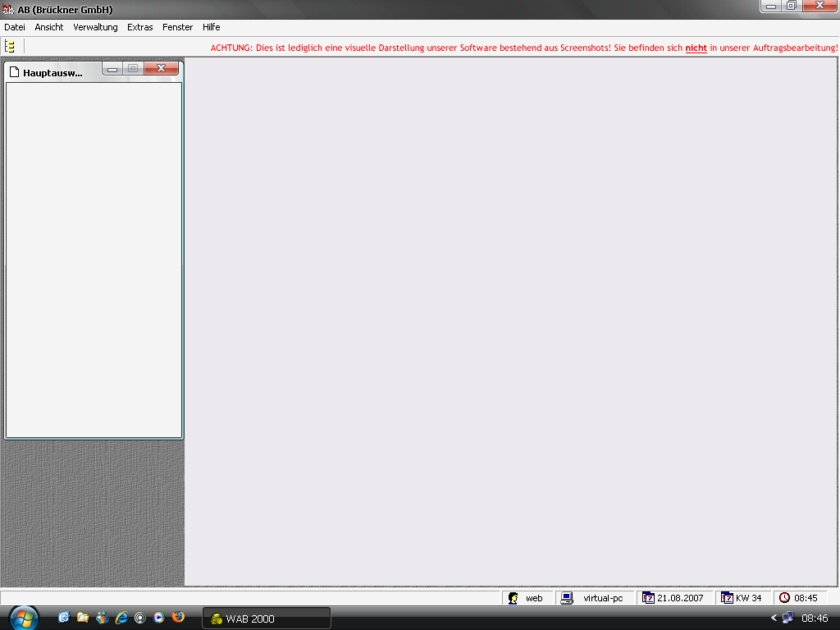
Task: Restore down the AB (Brückner GmbH) main window
Action: click(792, 6)
